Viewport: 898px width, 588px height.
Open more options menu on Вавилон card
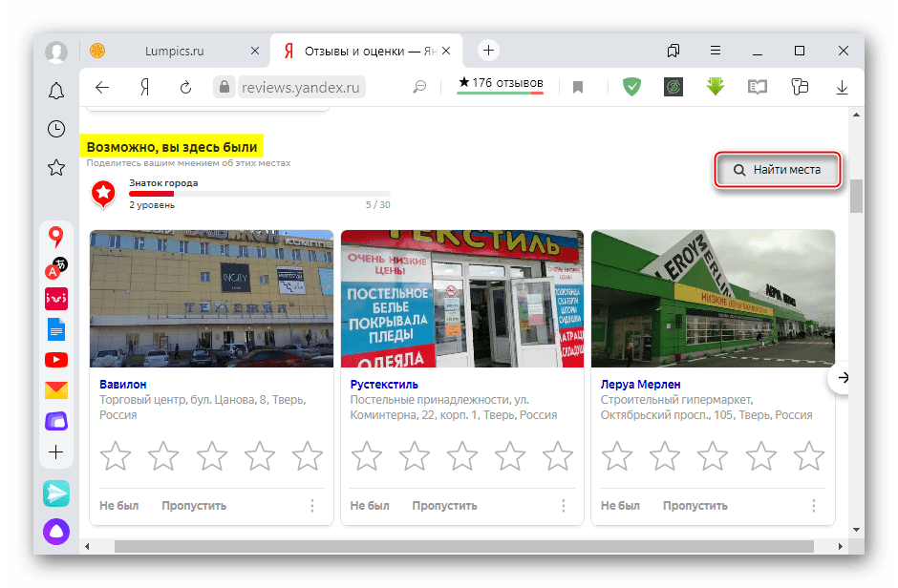312,506
